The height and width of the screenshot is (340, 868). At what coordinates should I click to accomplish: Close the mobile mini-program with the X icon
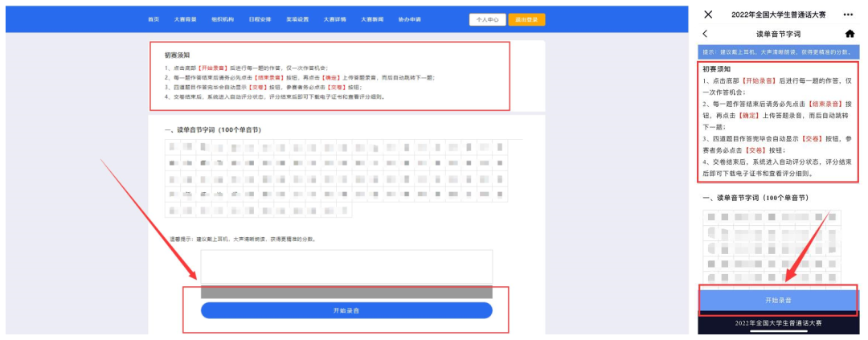tap(708, 14)
